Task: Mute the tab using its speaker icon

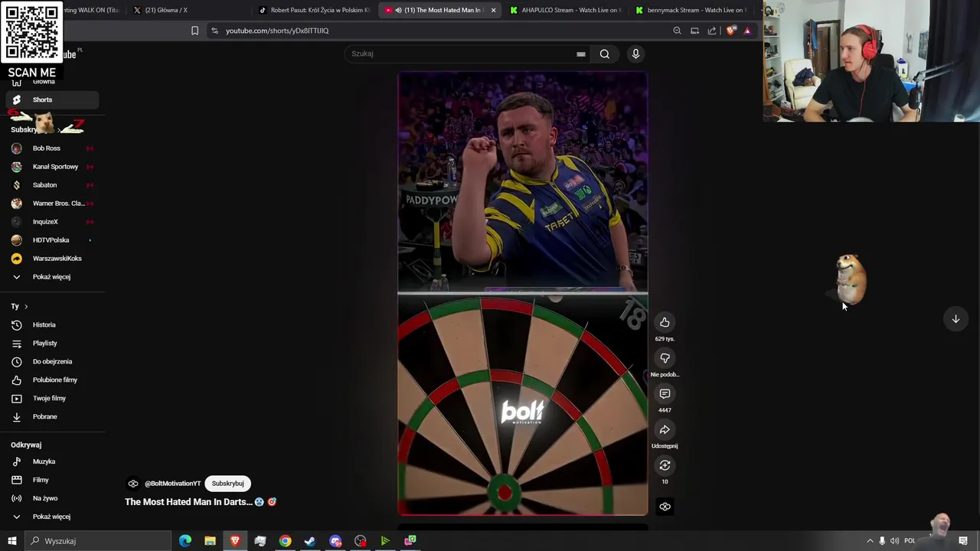Action: click(398, 10)
